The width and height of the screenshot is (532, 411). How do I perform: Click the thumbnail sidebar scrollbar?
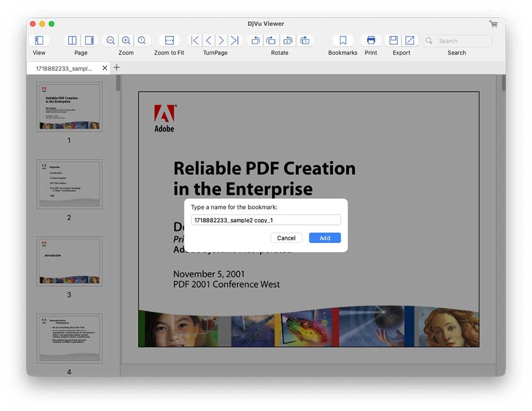click(x=118, y=83)
